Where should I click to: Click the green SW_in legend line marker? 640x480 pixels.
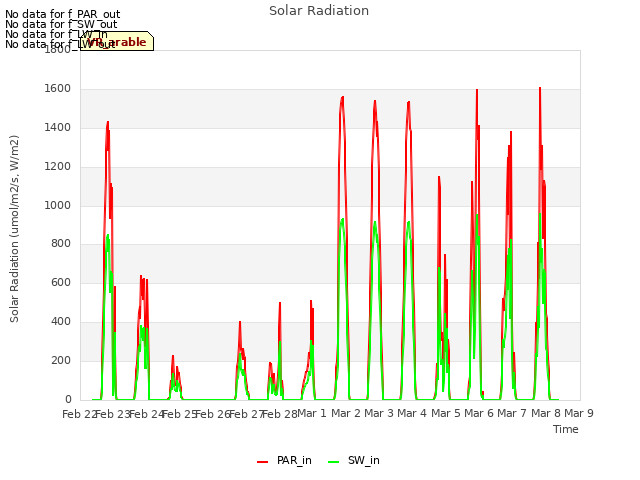click(x=333, y=462)
